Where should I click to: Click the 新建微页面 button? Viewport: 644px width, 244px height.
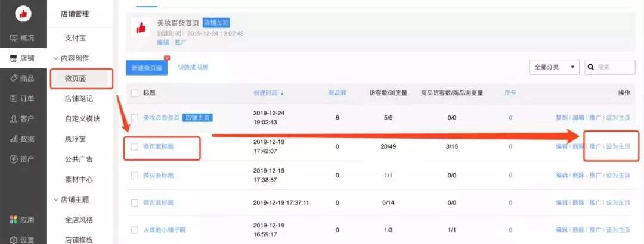point(147,68)
